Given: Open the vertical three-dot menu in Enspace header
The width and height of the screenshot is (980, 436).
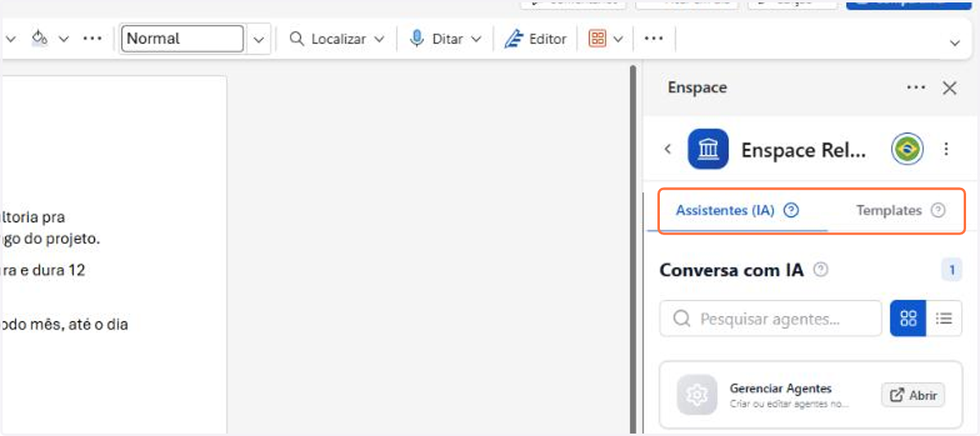Looking at the screenshot, I should click(947, 149).
